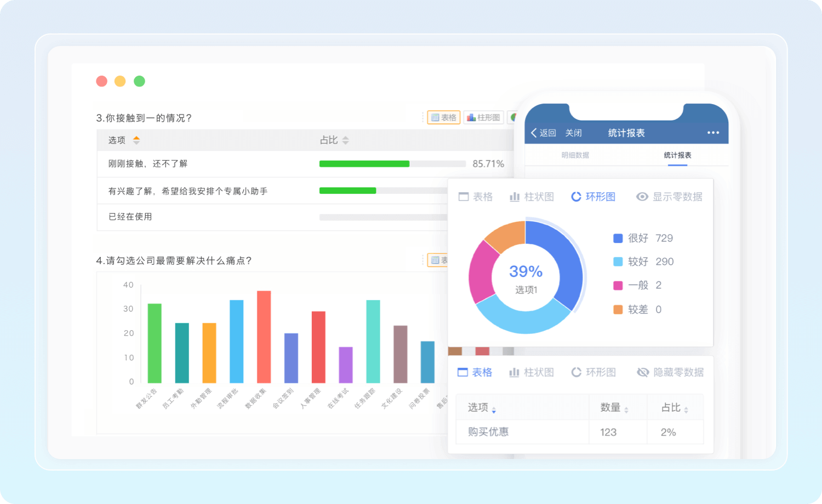Open the three-dot more menu
The height and width of the screenshot is (504, 822).
712,133
